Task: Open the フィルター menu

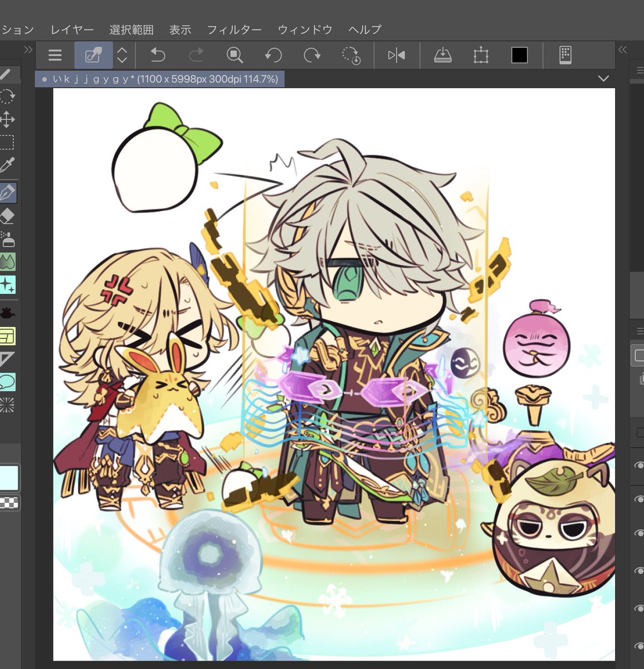Action: (x=234, y=30)
